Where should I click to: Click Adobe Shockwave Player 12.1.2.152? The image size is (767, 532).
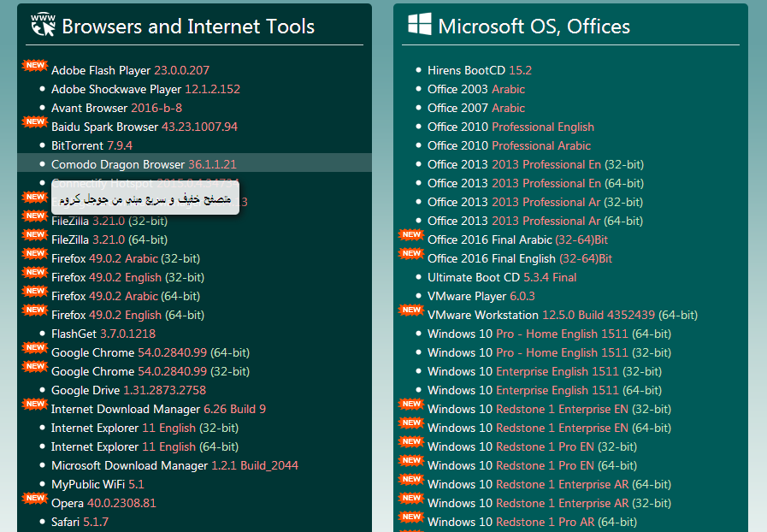click(x=145, y=89)
